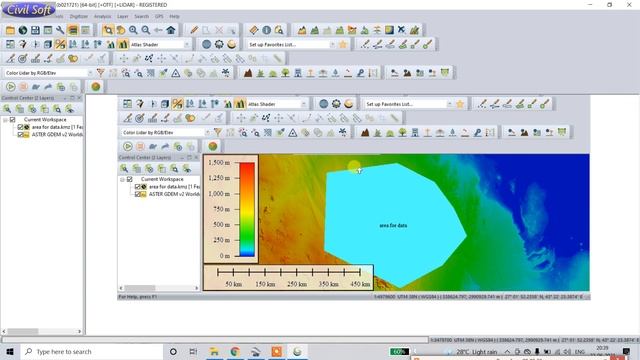
Task: Click the highlighted Control Center overlay icon
Action: click(x=73, y=30)
